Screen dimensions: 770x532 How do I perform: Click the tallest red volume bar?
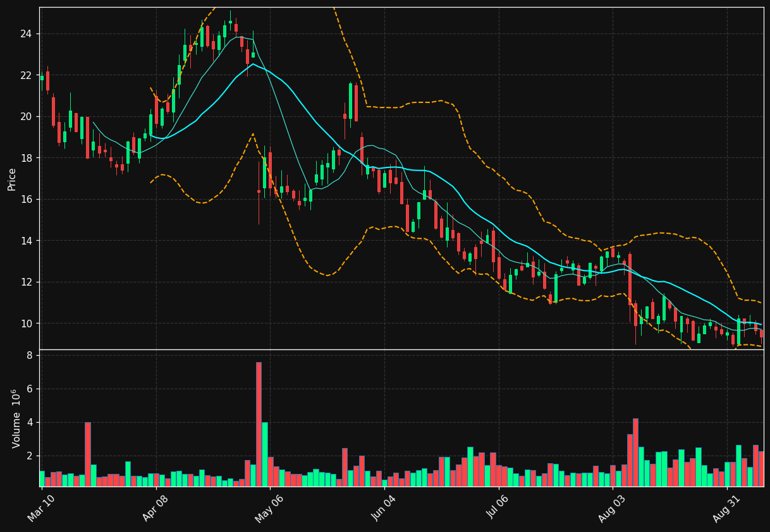259,424
